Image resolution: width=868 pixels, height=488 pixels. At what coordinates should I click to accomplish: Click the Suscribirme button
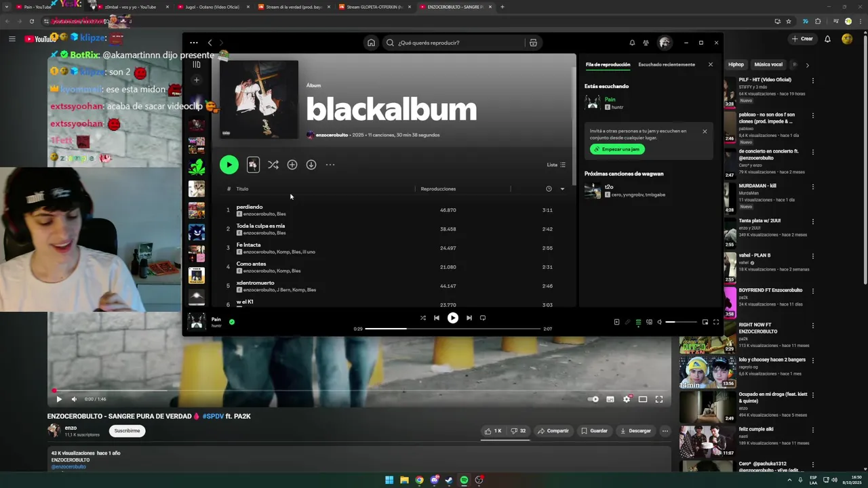click(x=127, y=430)
